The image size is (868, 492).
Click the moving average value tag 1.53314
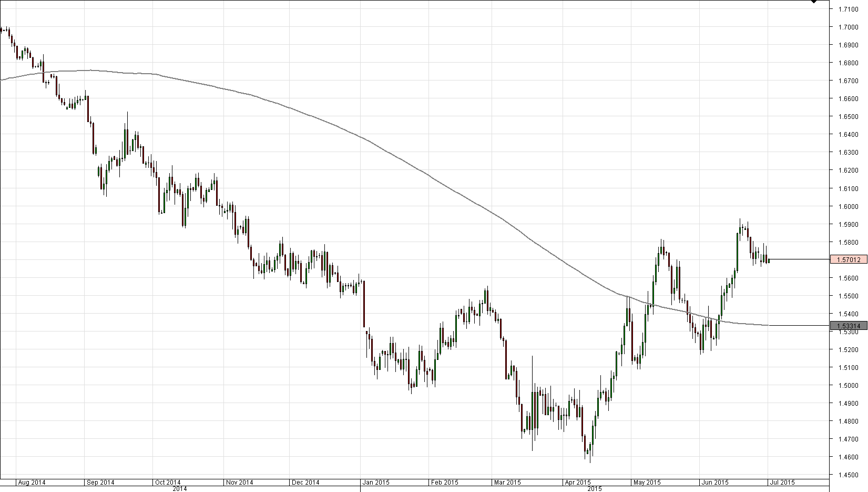click(x=848, y=326)
